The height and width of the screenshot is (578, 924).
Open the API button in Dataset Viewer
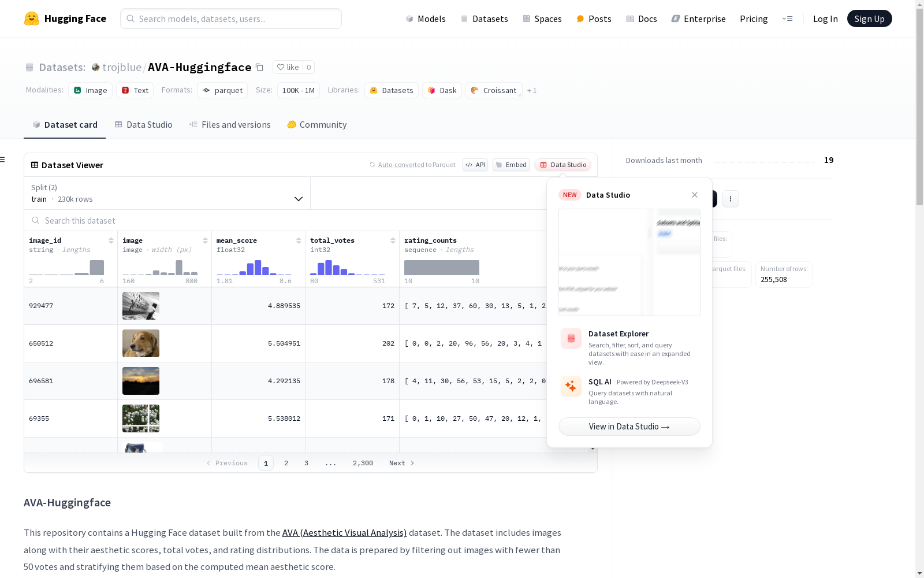(475, 165)
